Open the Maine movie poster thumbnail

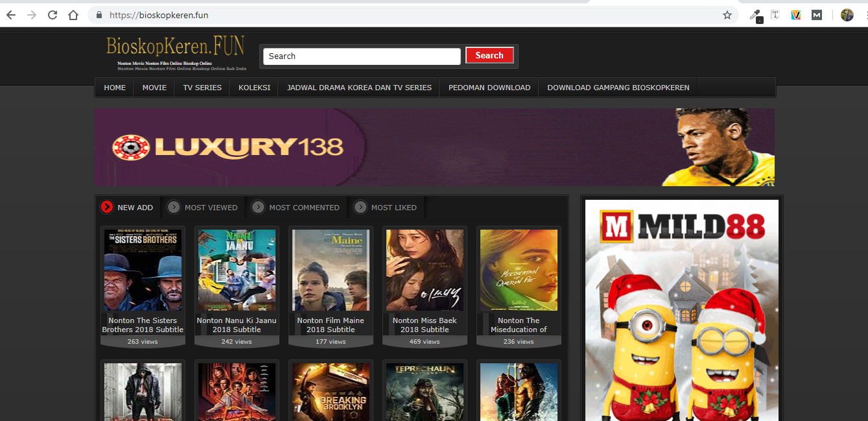click(x=331, y=270)
